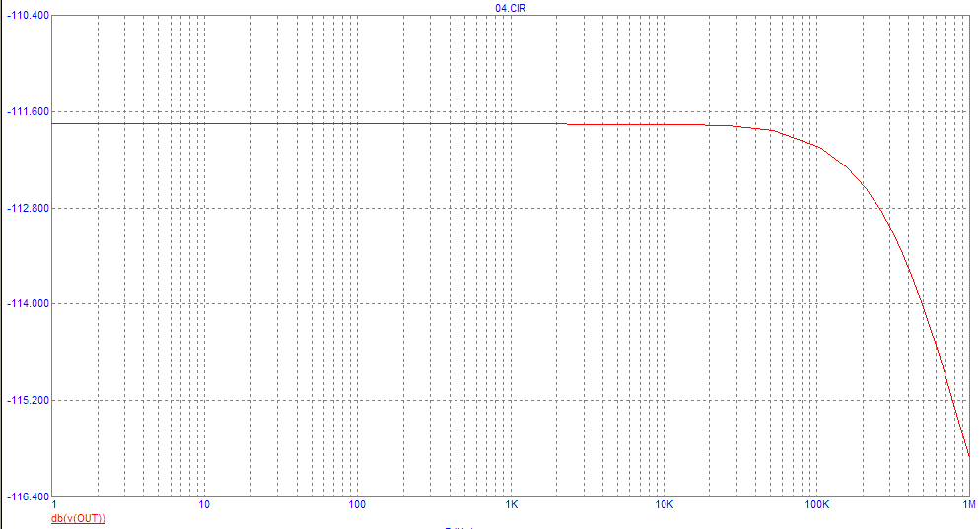Click the 1K frequency axis label
This screenshot has width=980, height=529.
pos(512,504)
